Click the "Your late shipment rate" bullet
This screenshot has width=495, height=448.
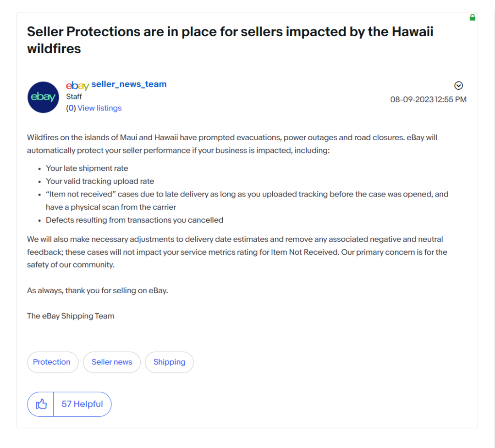pos(87,169)
